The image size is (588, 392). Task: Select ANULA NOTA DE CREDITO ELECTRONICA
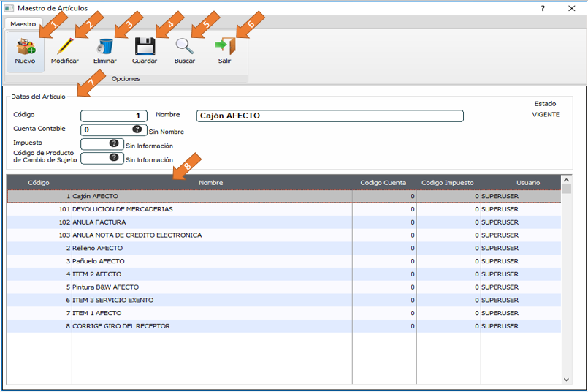point(284,235)
